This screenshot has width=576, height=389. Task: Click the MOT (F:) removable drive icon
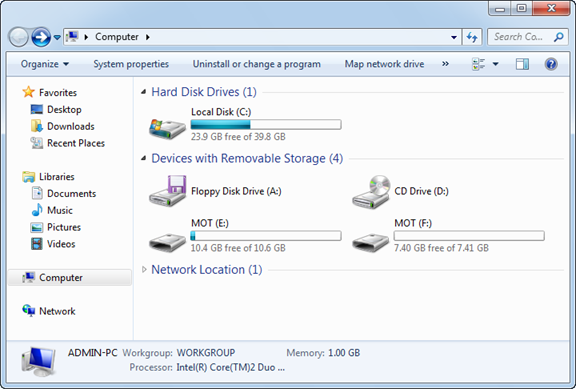370,242
